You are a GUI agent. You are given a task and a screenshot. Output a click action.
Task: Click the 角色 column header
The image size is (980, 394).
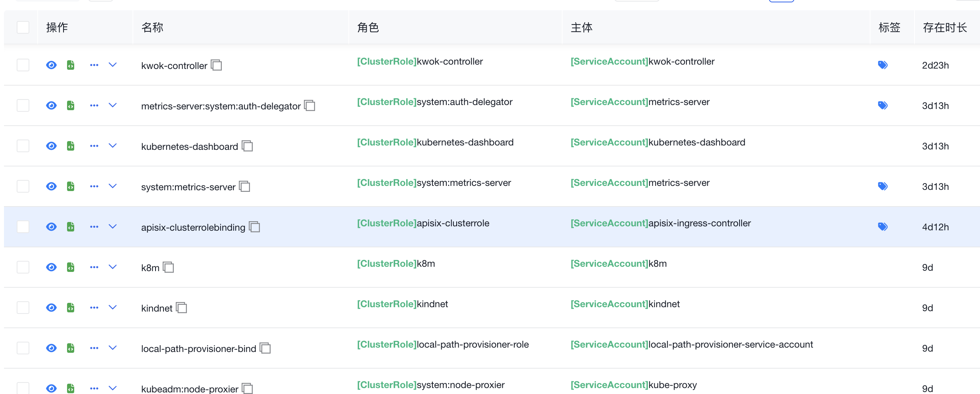pyautogui.click(x=368, y=27)
